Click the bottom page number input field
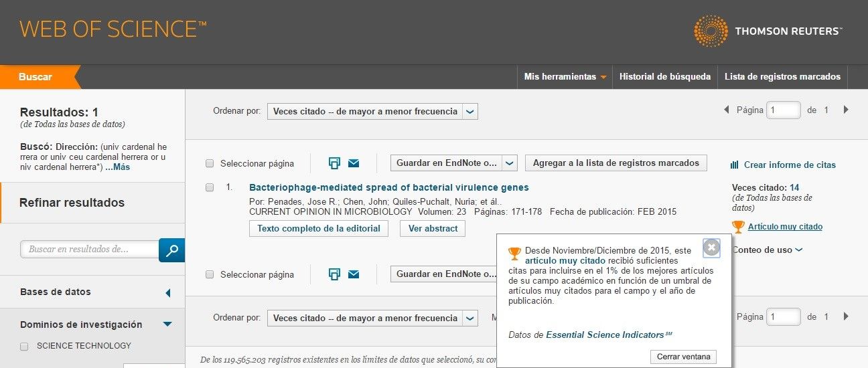The height and width of the screenshot is (368, 868). [x=784, y=316]
